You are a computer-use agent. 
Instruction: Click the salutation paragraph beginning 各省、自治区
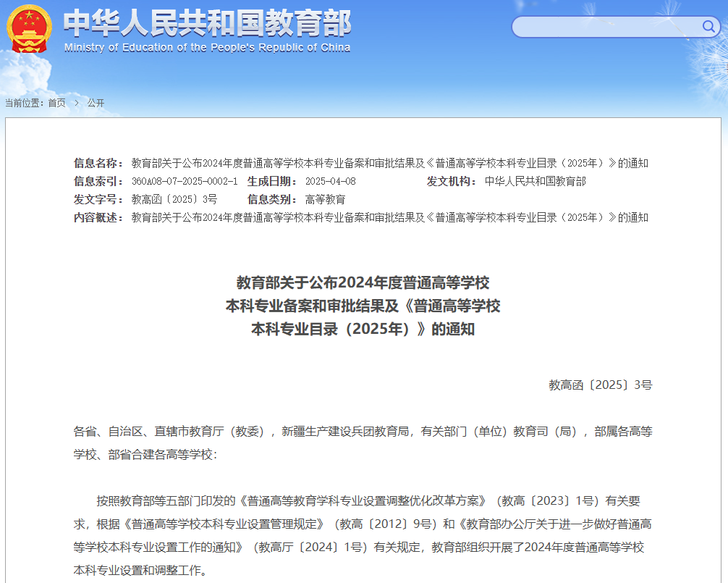coord(363,443)
